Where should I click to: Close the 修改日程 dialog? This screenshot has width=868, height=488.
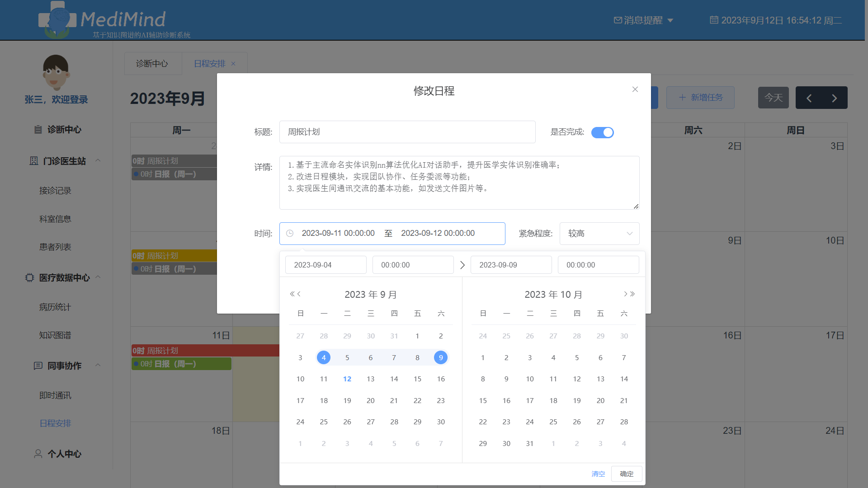point(635,89)
